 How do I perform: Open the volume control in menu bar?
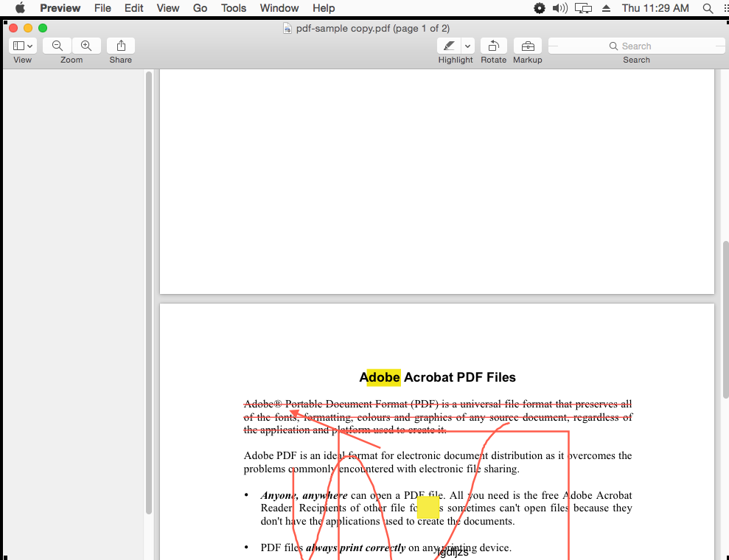pos(559,8)
